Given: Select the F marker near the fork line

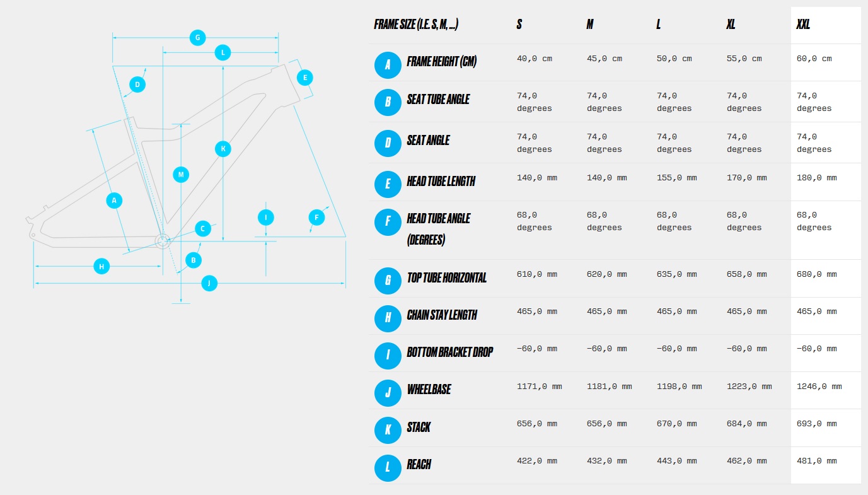Looking at the screenshot, I should point(317,218).
